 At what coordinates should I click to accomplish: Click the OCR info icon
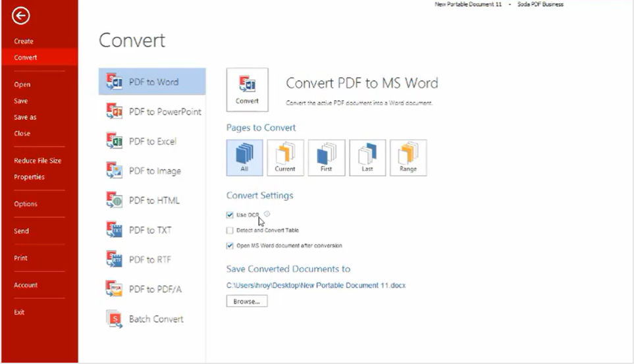coord(267,214)
